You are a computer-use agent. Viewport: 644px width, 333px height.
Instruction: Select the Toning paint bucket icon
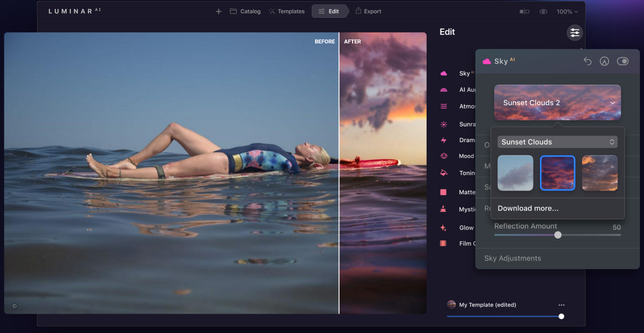coord(444,173)
